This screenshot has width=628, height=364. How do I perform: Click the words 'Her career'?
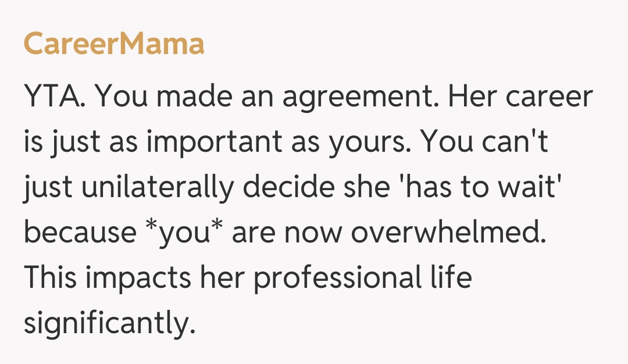[519, 97]
